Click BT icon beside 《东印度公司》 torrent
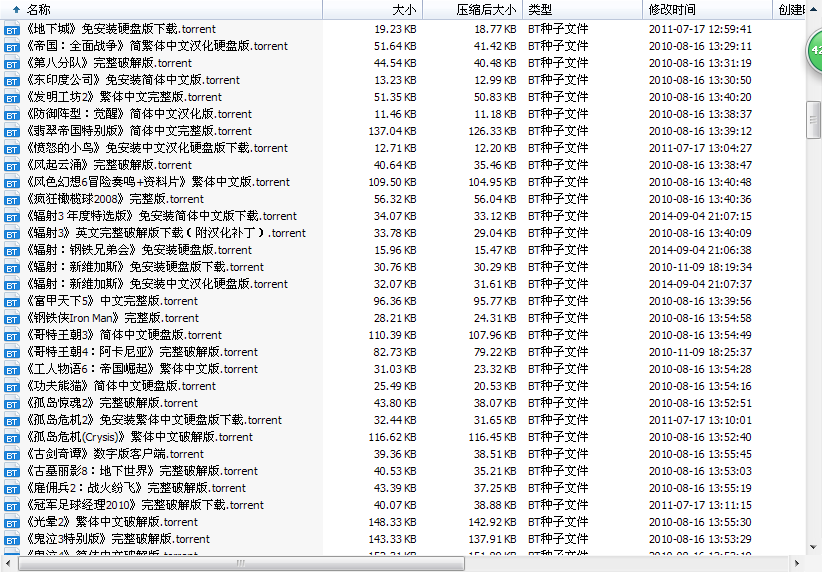Viewport: 822px width, 572px height. [12, 80]
